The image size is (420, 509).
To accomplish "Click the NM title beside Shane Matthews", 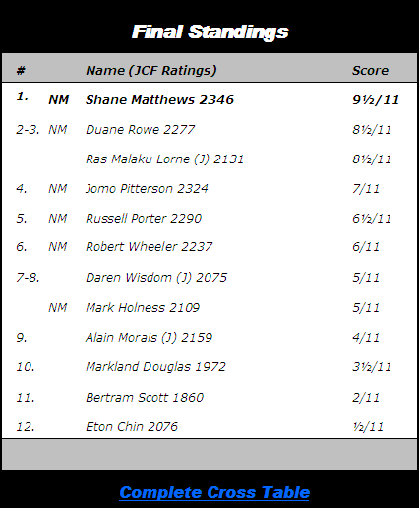I will pyautogui.click(x=59, y=100).
